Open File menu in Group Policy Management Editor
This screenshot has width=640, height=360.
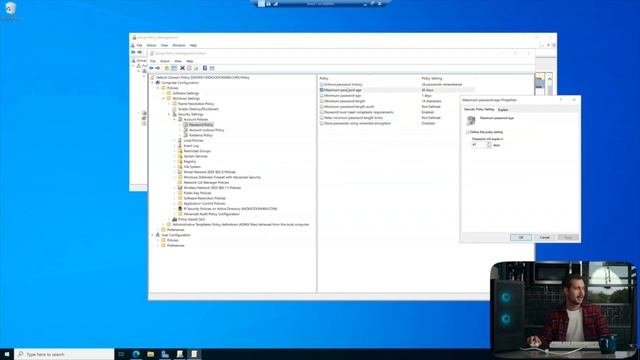pos(153,61)
